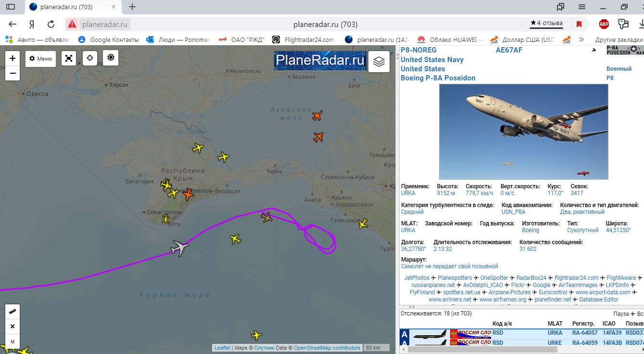Screen dimensions: 644x354
Task: Clear measurement with the X button
Action: point(13,327)
